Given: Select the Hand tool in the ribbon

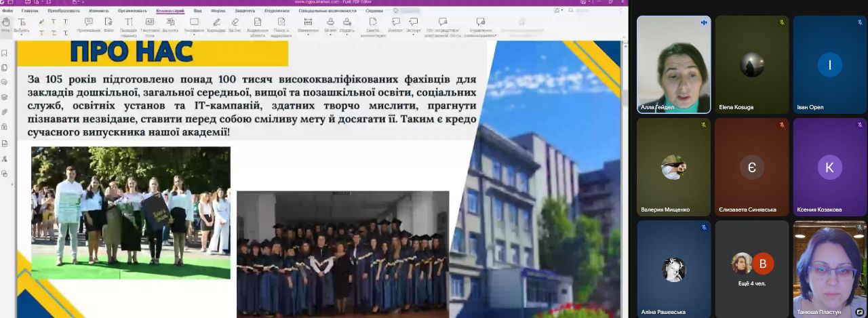Looking at the screenshot, I should [x=5, y=24].
